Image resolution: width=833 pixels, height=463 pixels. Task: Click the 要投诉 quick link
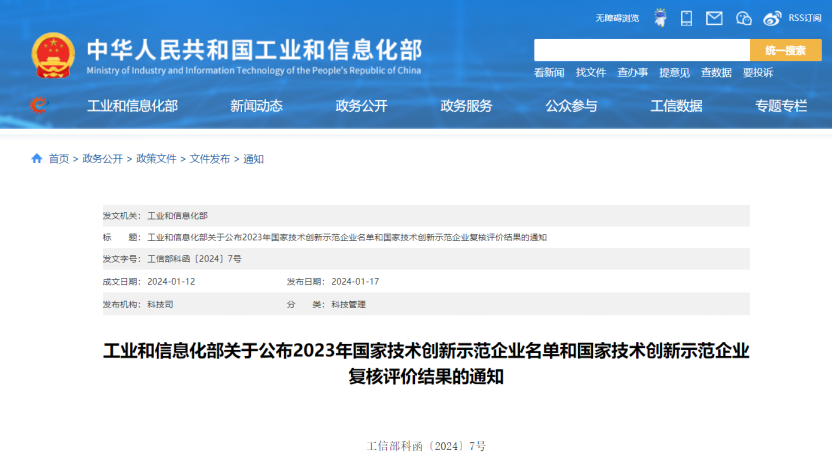click(x=758, y=73)
